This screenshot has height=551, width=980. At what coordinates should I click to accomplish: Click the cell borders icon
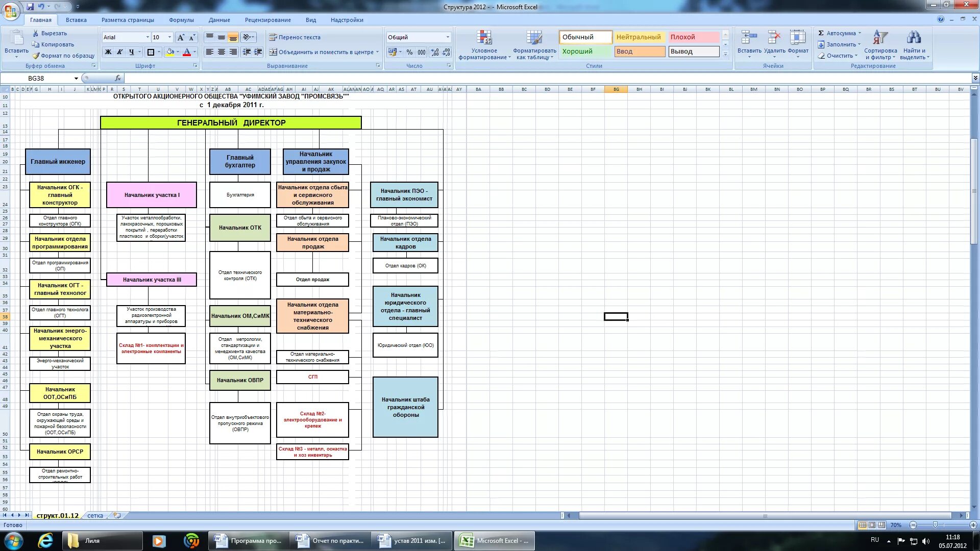151,52
